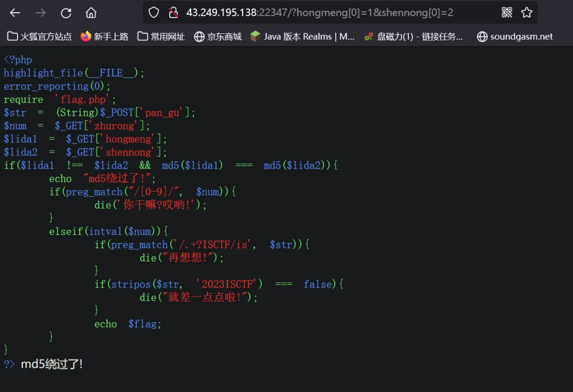Click the 'hongmeng' GET parameter text

pyautogui.click(x=128, y=139)
